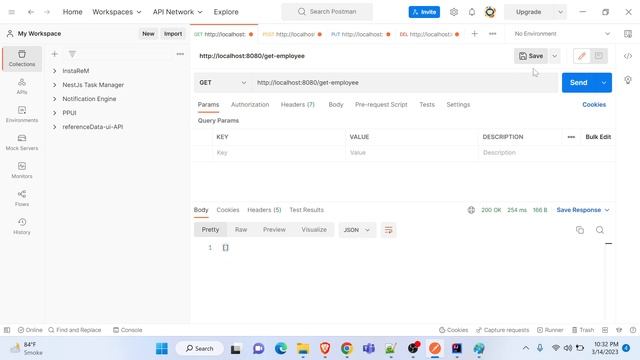Open the lightbulb info icon
The image size is (640, 360).
click(628, 80)
